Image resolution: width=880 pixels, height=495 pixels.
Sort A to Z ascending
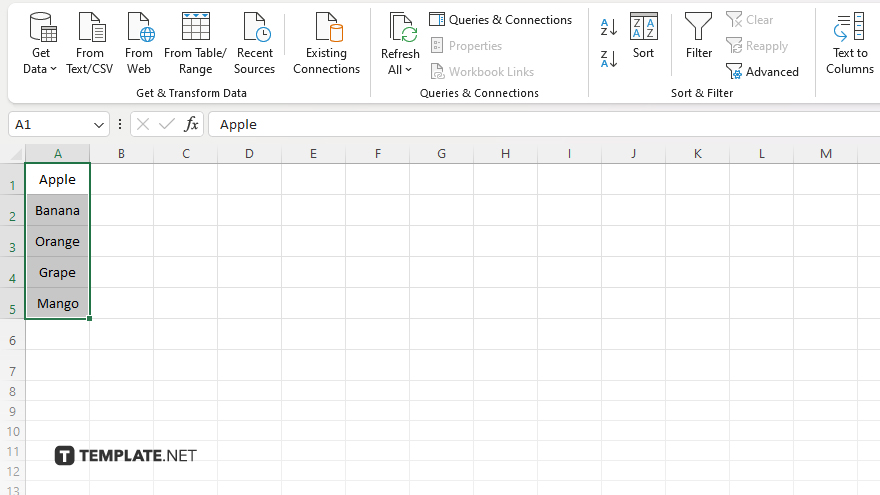pos(609,27)
